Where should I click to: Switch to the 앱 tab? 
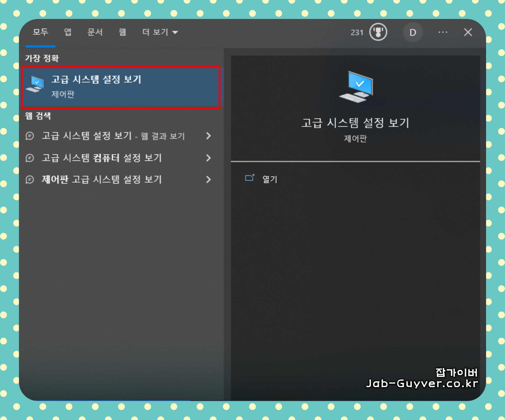point(68,32)
